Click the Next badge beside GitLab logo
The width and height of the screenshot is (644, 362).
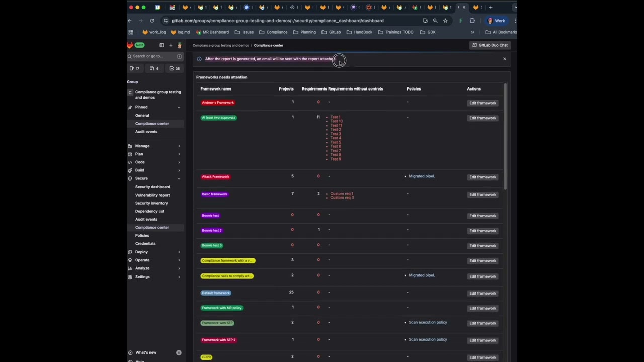click(x=139, y=45)
